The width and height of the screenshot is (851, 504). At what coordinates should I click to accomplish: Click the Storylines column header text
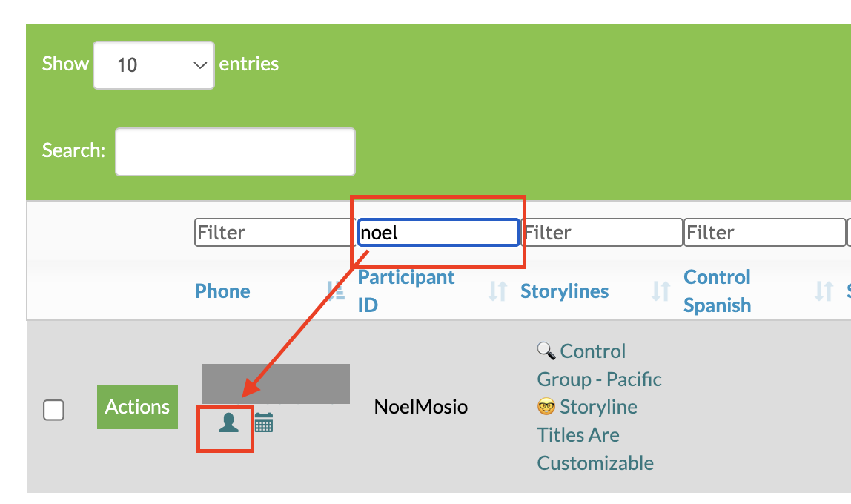click(x=564, y=291)
